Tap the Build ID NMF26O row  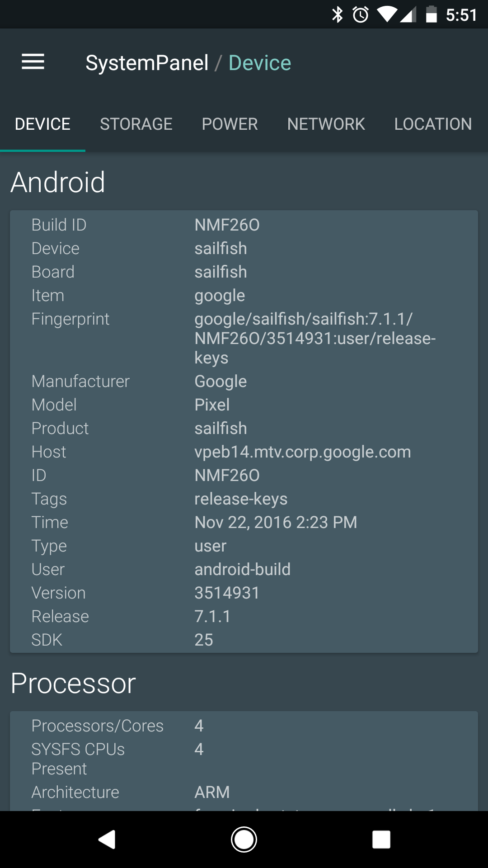coord(244,225)
